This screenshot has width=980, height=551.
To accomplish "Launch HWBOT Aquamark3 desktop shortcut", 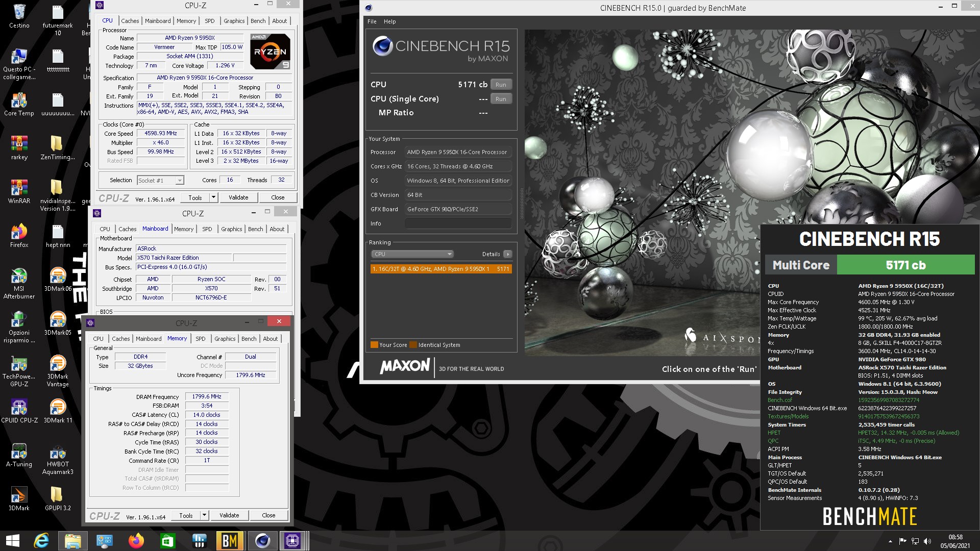I will (58, 459).
